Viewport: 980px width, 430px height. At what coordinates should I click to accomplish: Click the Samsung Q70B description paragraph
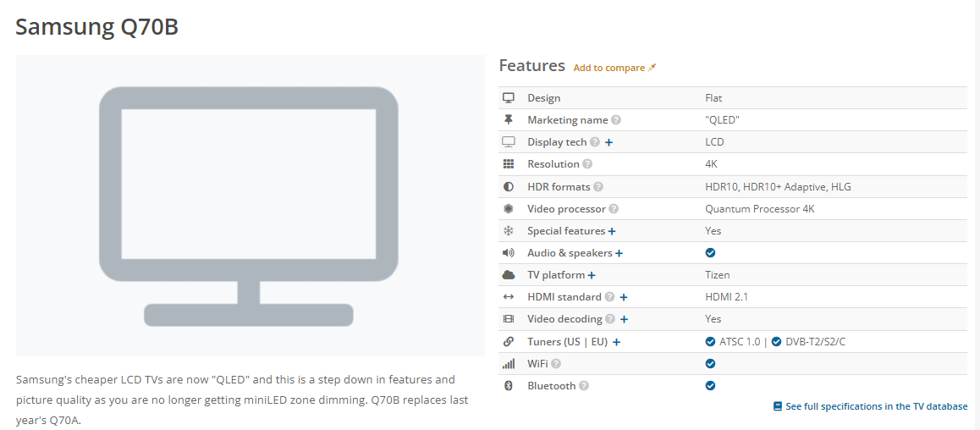[x=243, y=400]
